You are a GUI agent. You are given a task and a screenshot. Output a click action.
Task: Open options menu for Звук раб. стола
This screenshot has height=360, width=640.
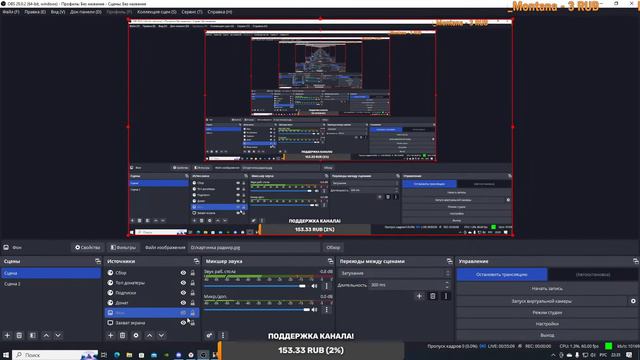click(326, 286)
